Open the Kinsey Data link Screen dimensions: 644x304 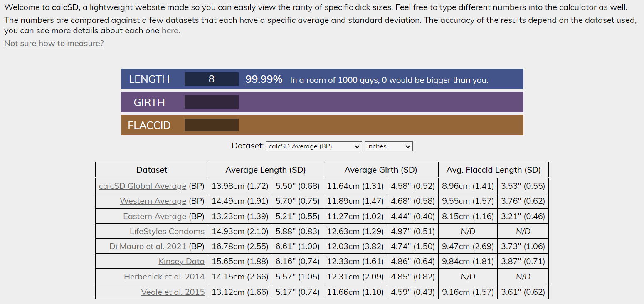(x=182, y=261)
